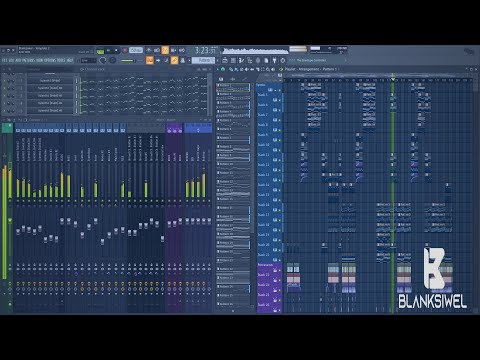Disable the orange countdown-before-recording icon

click(165, 51)
